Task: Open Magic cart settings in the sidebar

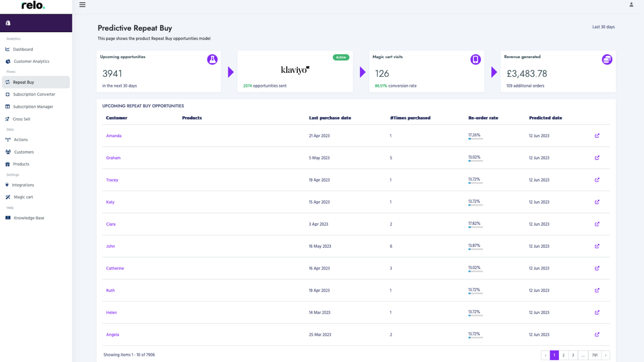Action: pos(23,197)
